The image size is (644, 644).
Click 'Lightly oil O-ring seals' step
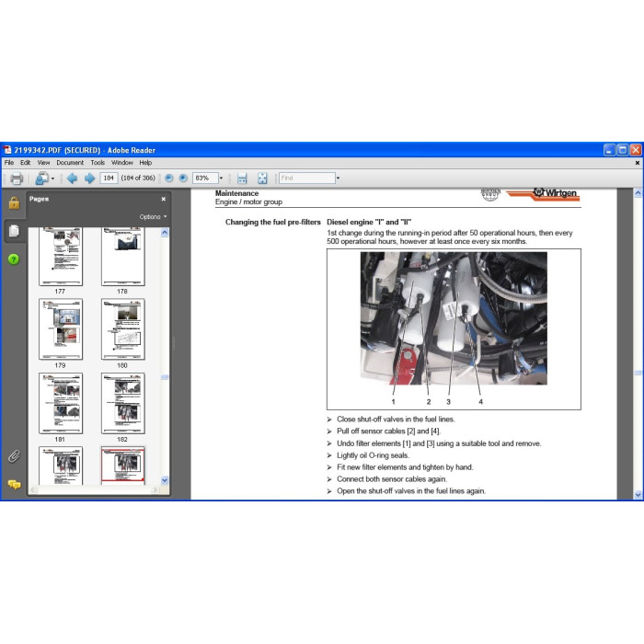pos(373,455)
